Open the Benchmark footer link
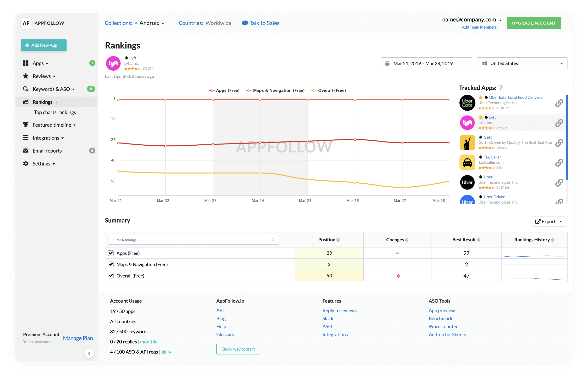The image size is (588, 379). coord(440,318)
